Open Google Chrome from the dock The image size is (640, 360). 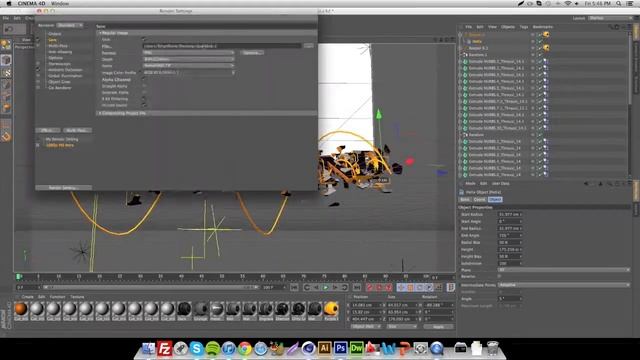click(x=244, y=349)
